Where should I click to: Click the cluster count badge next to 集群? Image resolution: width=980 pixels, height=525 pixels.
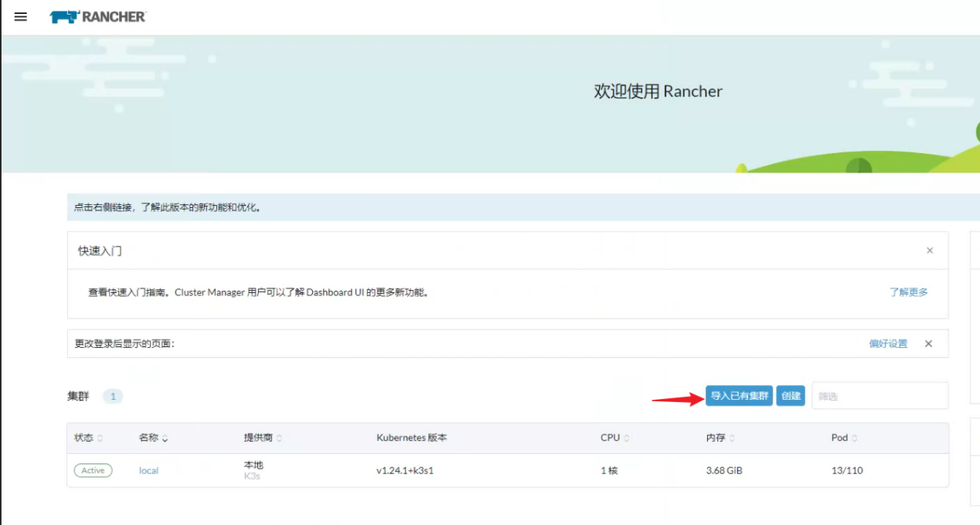point(113,397)
